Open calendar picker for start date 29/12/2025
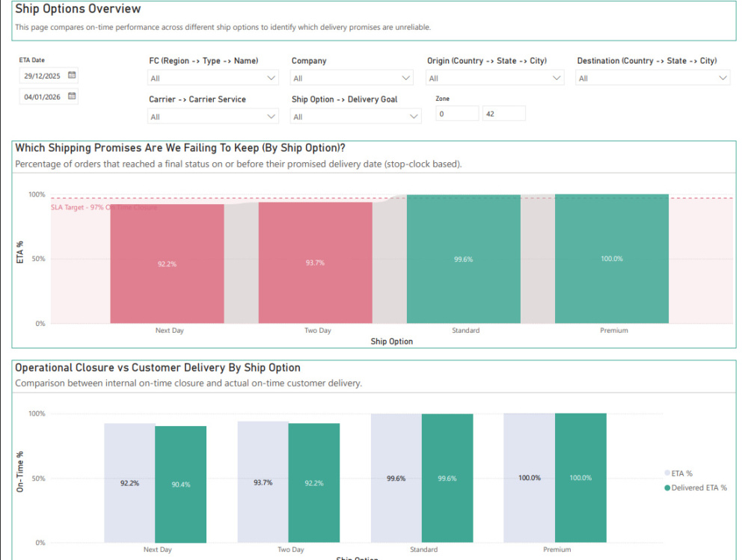Image resolution: width=748 pixels, height=560 pixels. 72,75
